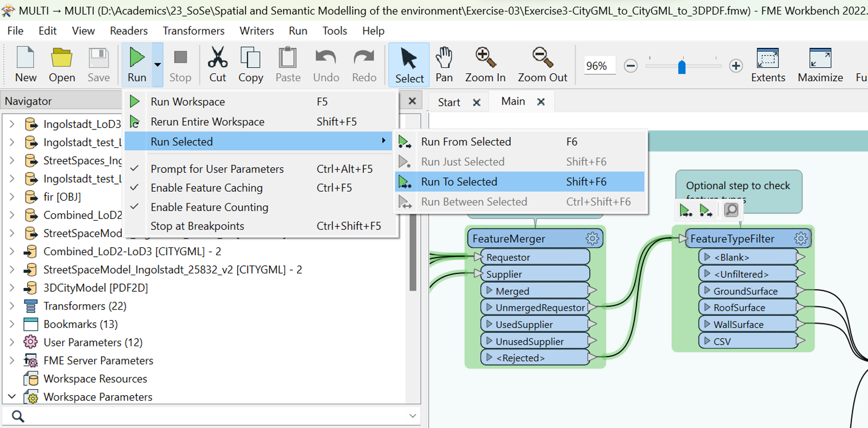
Task: Switch to the Start tab
Action: coord(449,102)
